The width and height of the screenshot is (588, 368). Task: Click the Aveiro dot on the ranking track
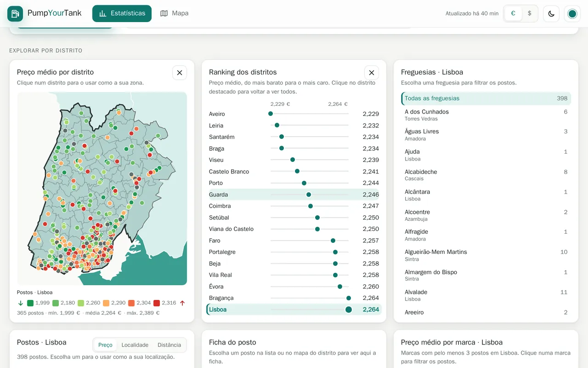coord(271,114)
